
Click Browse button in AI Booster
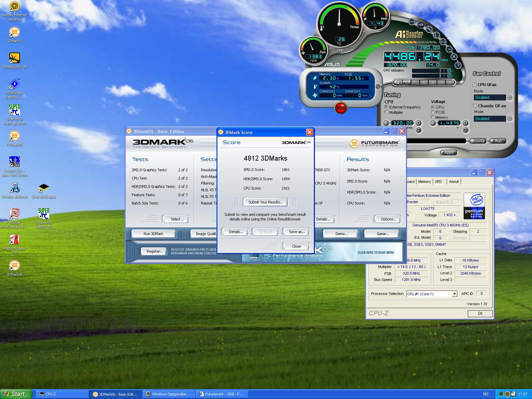coord(478,141)
